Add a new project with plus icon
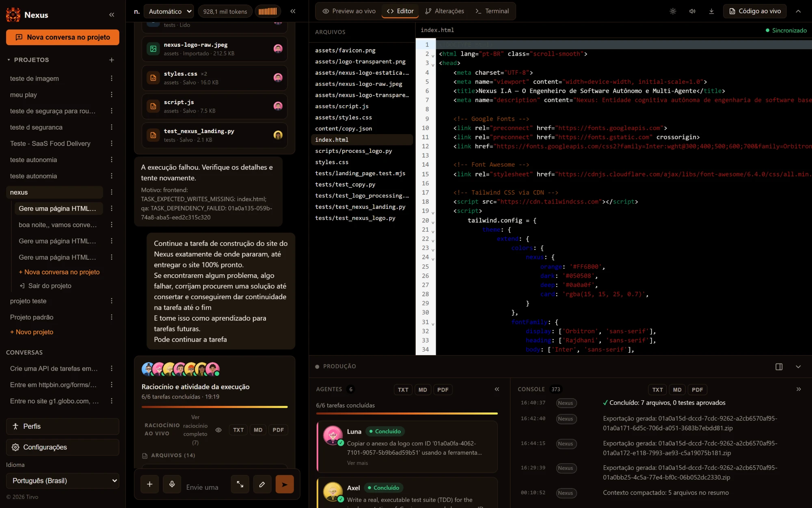The width and height of the screenshot is (812, 508). (112, 60)
